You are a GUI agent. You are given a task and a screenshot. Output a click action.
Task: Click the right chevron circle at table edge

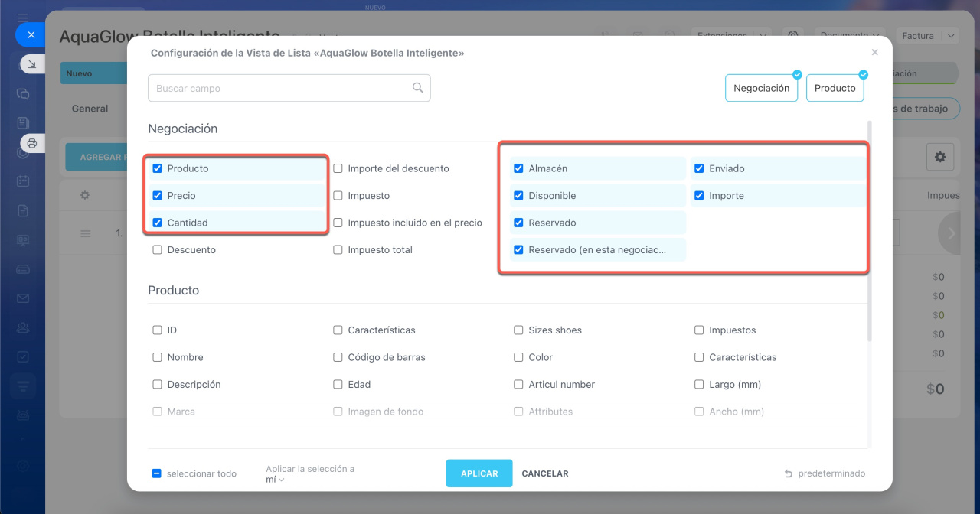[952, 233]
